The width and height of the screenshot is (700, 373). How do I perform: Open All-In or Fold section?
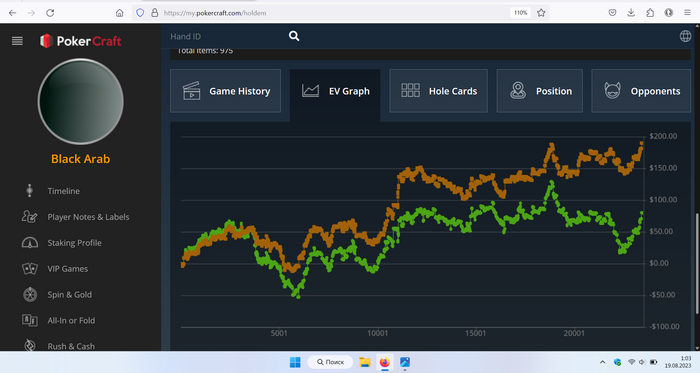coord(71,320)
